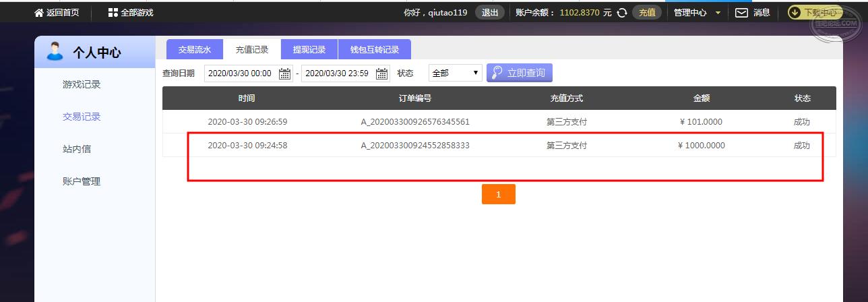The image size is (868, 302).
Task: Click the 充值方式 column header
Action: (x=567, y=98)
